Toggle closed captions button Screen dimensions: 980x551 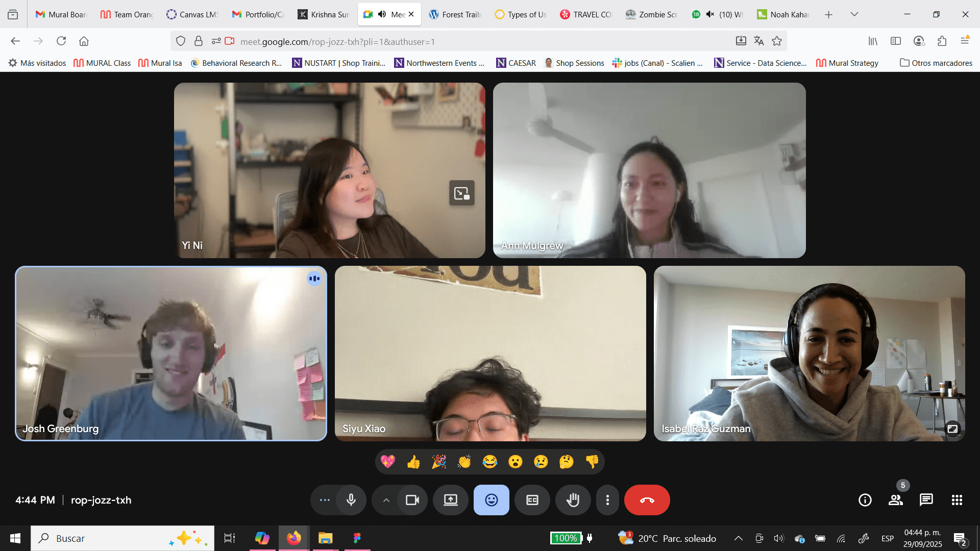532,500
